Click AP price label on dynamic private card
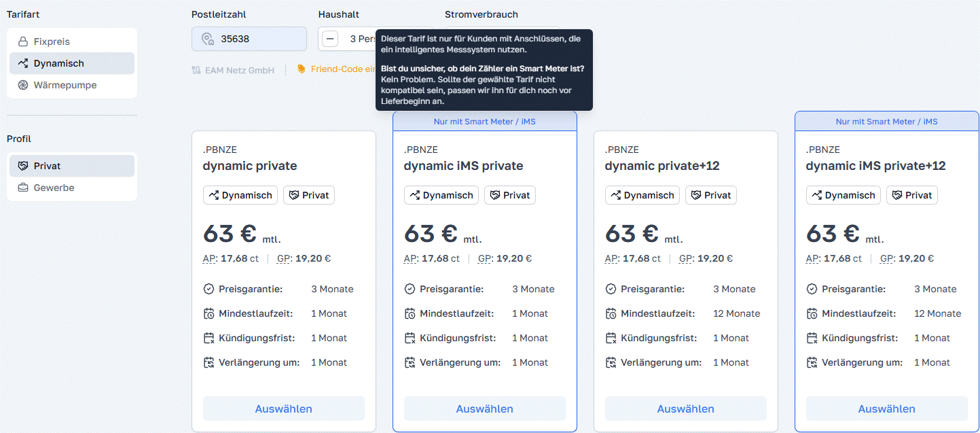This screenshot has width=980, height=433. point(209,258)
